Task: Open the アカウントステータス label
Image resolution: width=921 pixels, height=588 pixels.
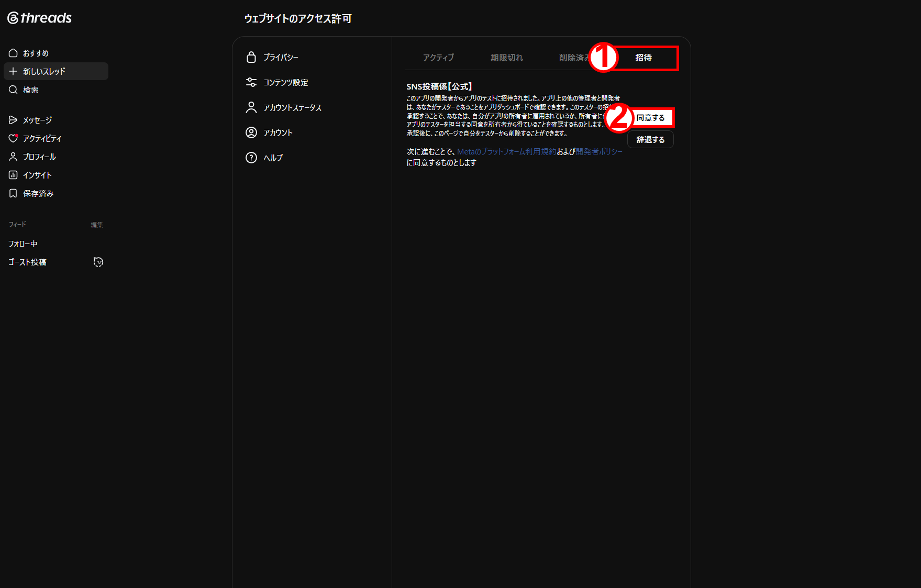Action: 292,107
